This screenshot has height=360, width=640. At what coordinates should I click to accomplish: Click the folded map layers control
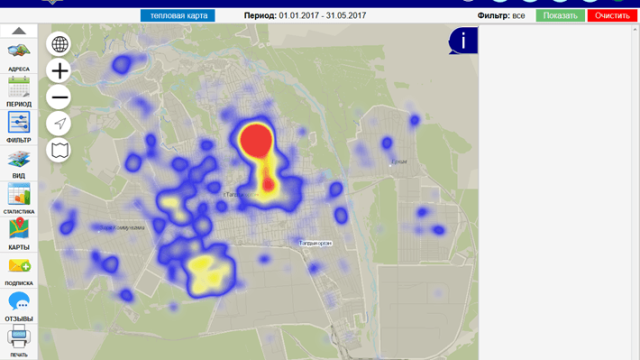point(59,150)
